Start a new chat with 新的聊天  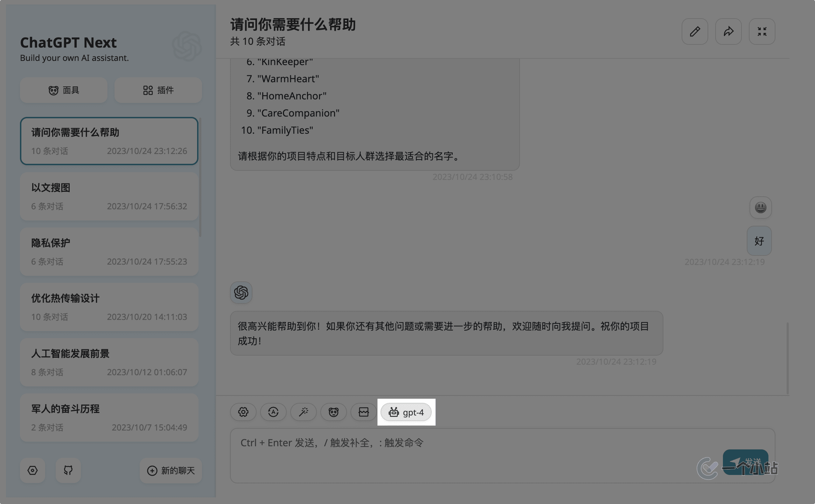(171, 470)
